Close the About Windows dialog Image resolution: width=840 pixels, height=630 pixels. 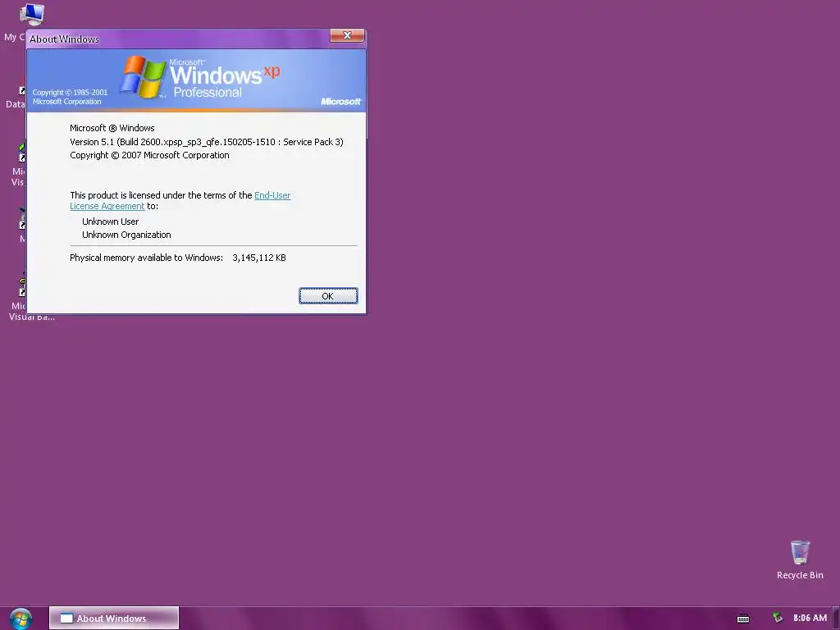coord(347,35)
